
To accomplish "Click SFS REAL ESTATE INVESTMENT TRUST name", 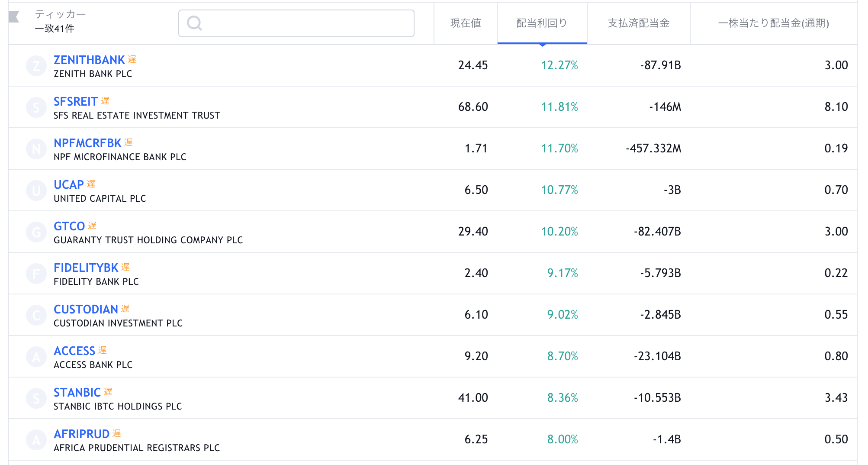I will click(137, 116).
